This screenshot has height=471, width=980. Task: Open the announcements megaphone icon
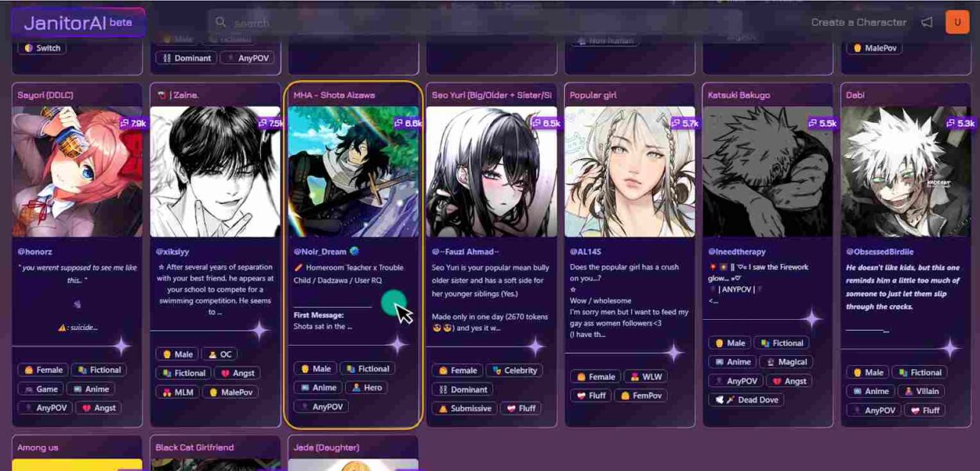pyautogui.click(x=927, y=23)
